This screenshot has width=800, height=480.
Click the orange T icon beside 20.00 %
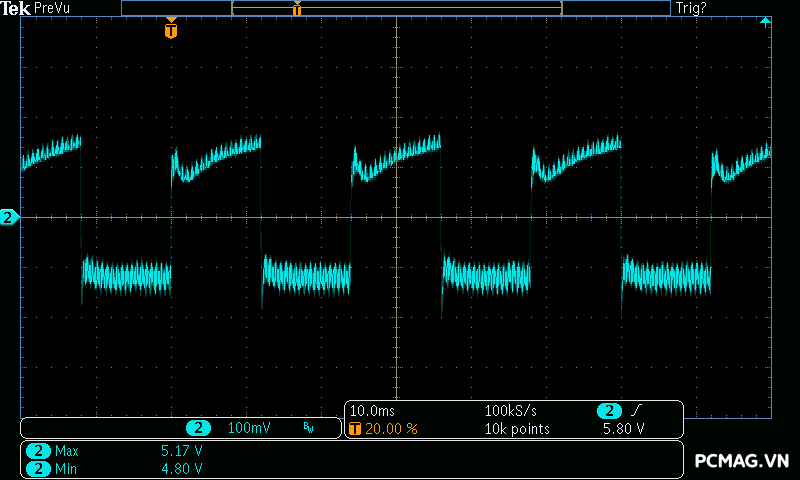(355, 428)
